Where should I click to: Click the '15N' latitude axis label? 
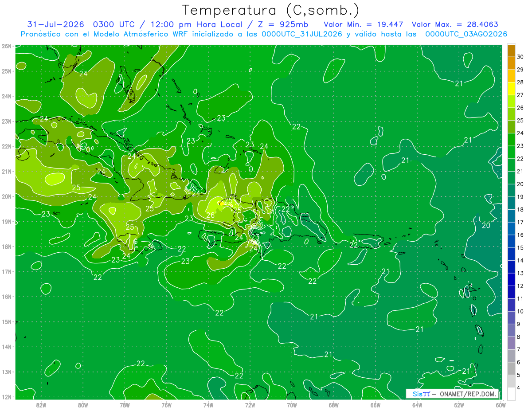[x=7, y=321]
